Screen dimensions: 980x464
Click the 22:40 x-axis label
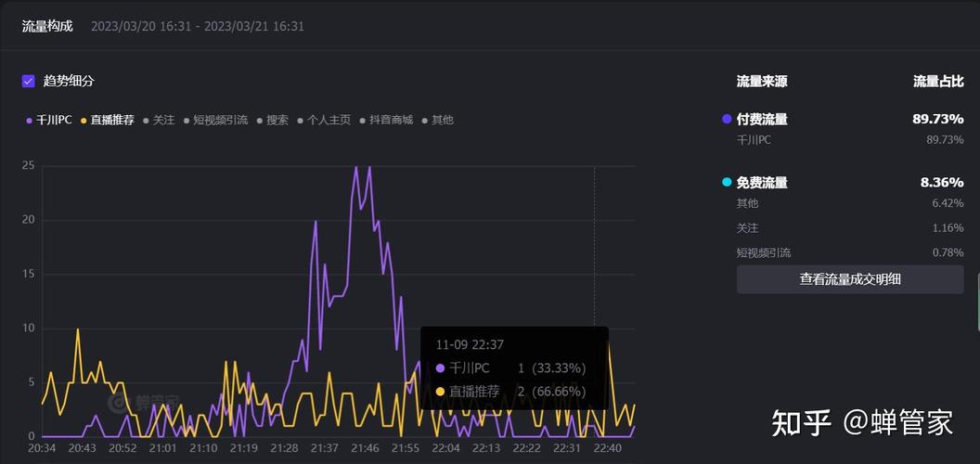coord(607,448)
